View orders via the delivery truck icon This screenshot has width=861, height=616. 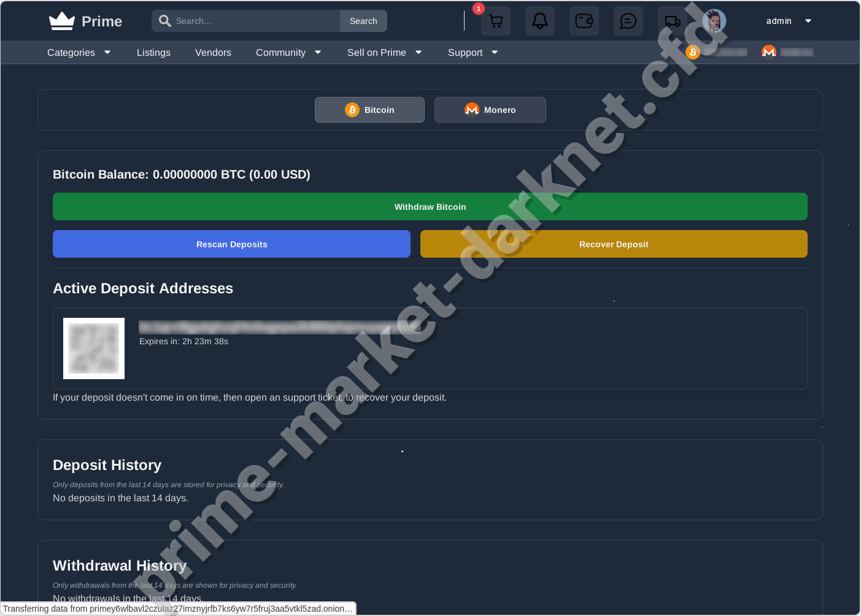point(672,20)
